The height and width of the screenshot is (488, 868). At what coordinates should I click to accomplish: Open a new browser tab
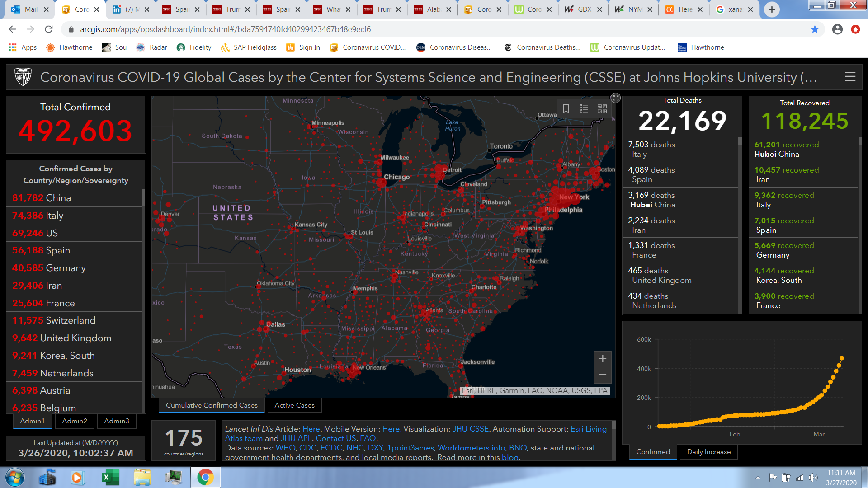(x=772, y=9)
